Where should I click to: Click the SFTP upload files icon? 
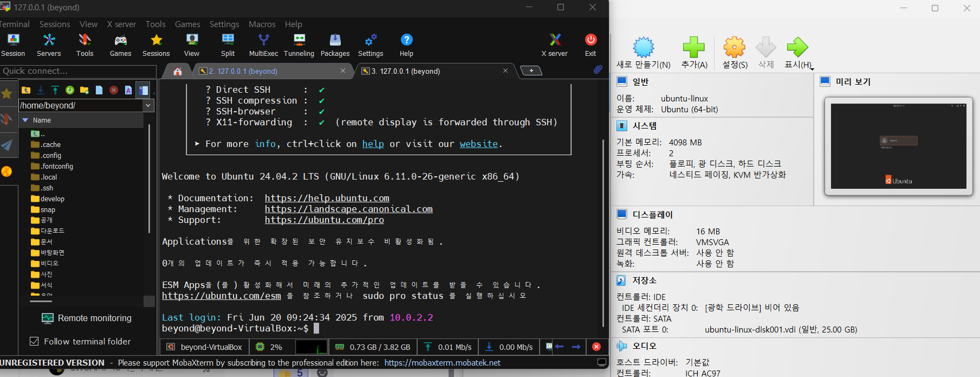click(x=55, y=90)
